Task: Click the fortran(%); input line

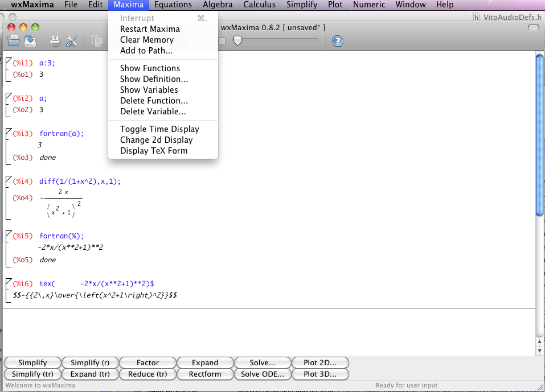Action: 62,236
